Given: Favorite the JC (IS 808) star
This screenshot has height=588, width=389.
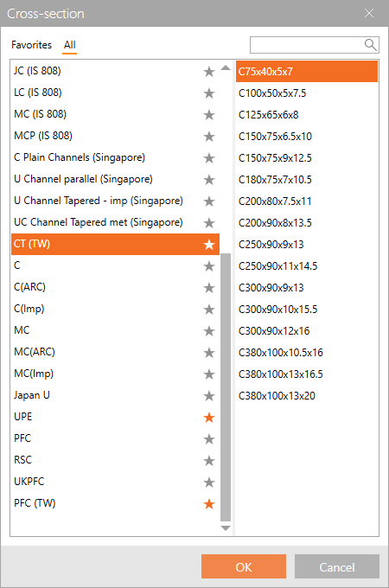Looking at the screenshot, I should 209,71.
